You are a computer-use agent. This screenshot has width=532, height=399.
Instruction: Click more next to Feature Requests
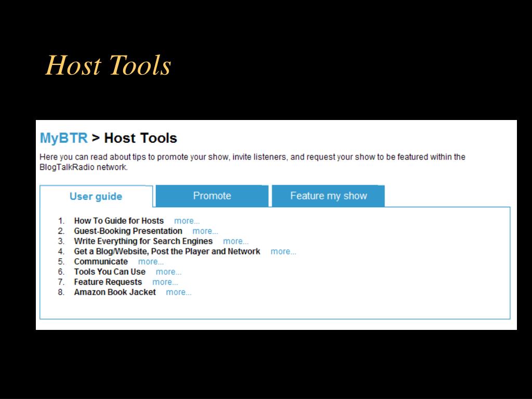pos(165,282)
